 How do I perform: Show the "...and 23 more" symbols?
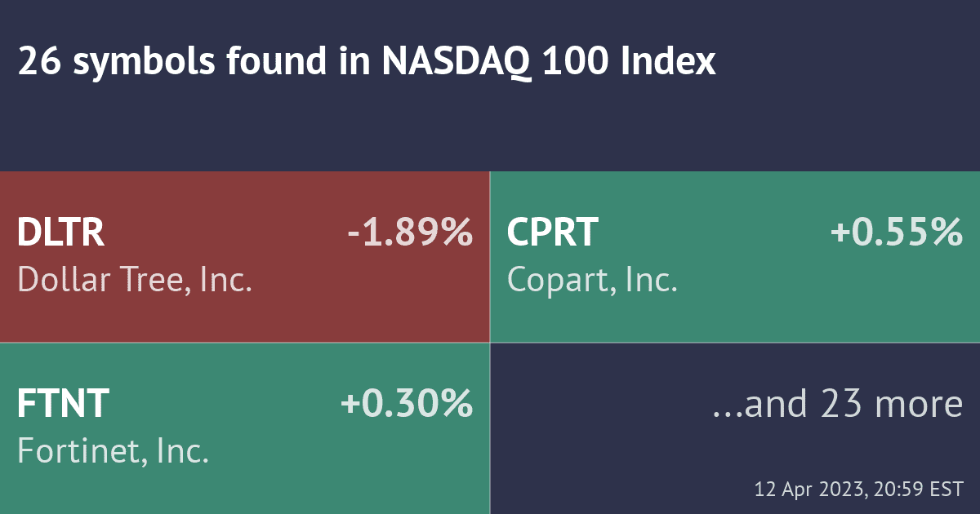(x=837, y=404)
